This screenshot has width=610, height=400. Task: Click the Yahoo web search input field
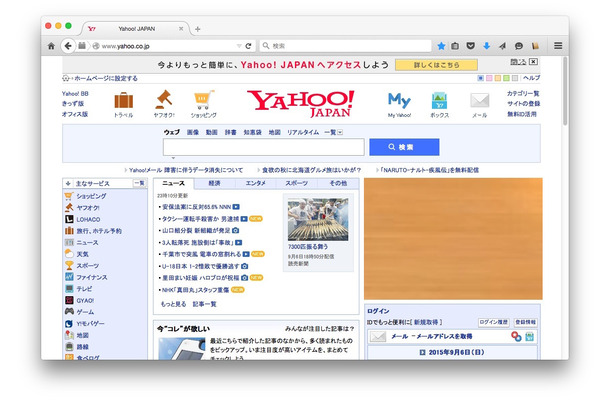(x=263, y=147)
